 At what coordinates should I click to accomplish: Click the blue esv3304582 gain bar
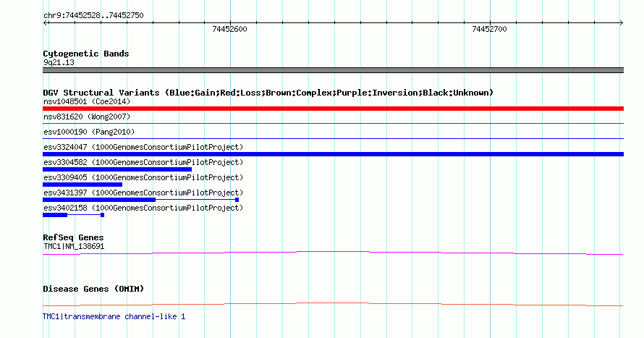[117, 169]
